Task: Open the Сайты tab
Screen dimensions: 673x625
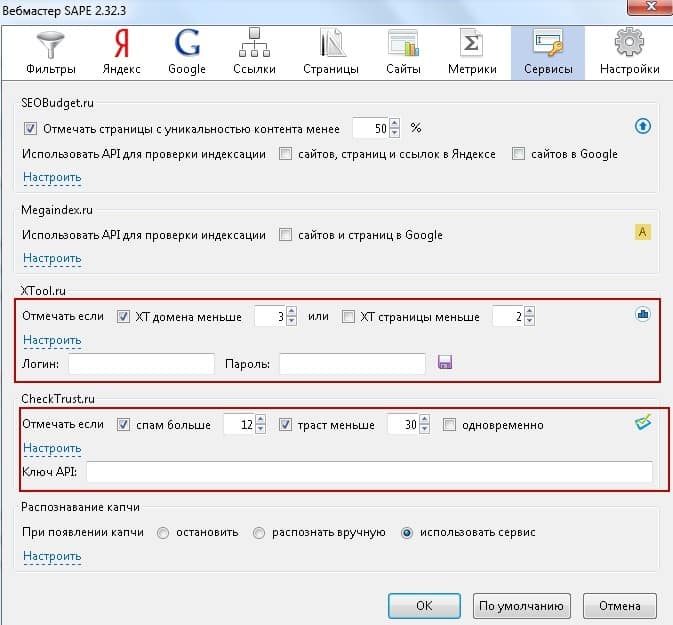Action: point(403,52)
